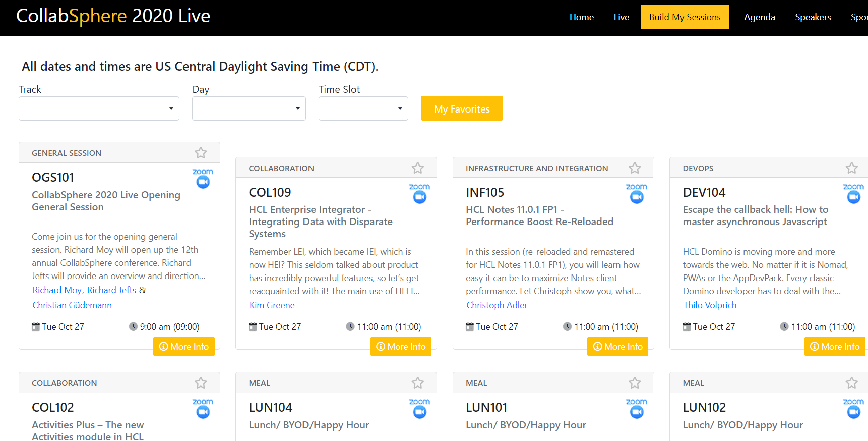Toggle favorite star on COL109 Collaboration card

417,168
